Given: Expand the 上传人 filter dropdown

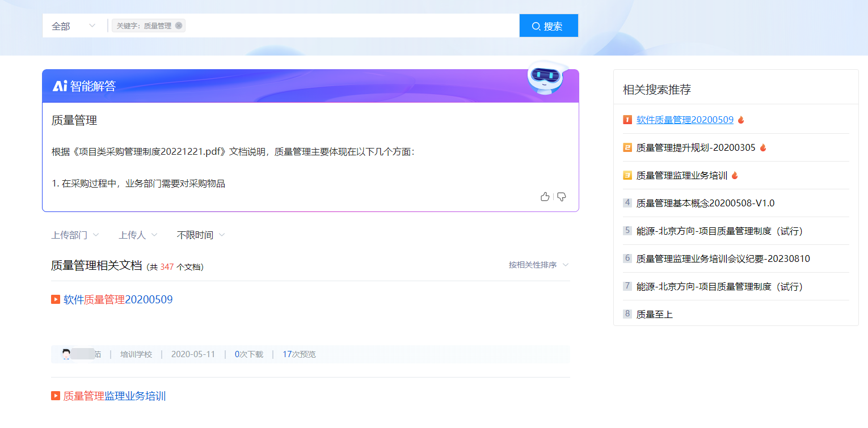Looking at the screenshot, I should [138, 234].
